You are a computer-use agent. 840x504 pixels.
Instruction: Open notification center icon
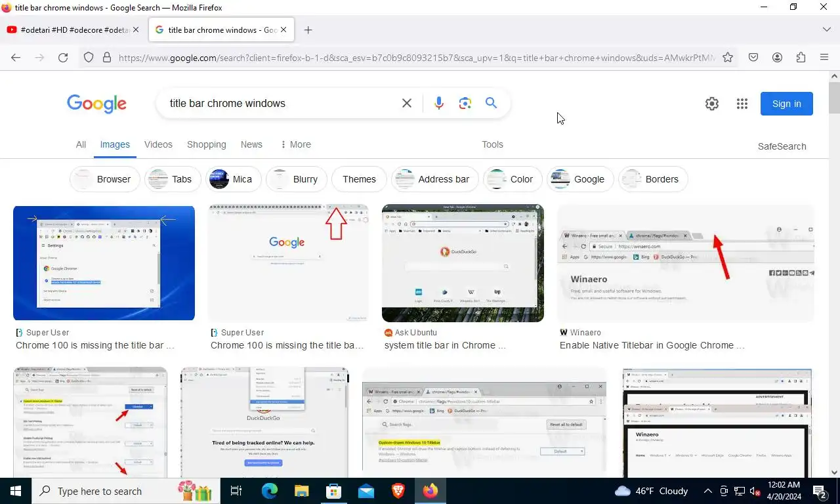[820, 491]
